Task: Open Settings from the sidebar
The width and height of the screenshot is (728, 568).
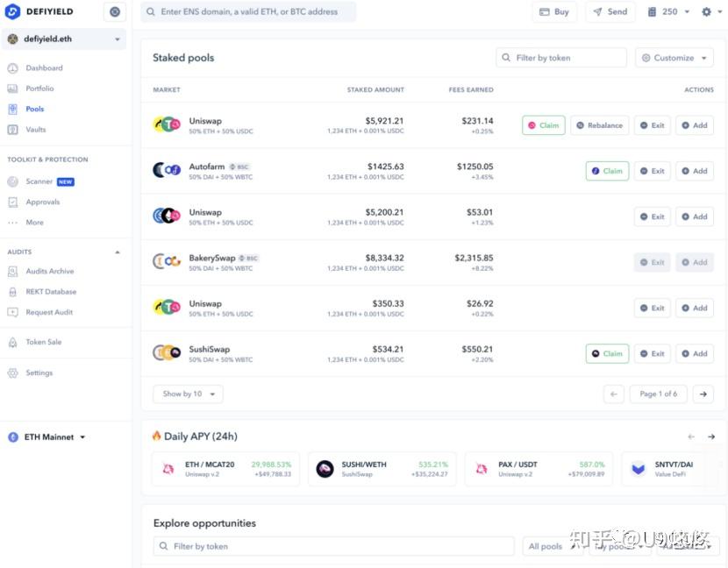Action: [39, 373]
